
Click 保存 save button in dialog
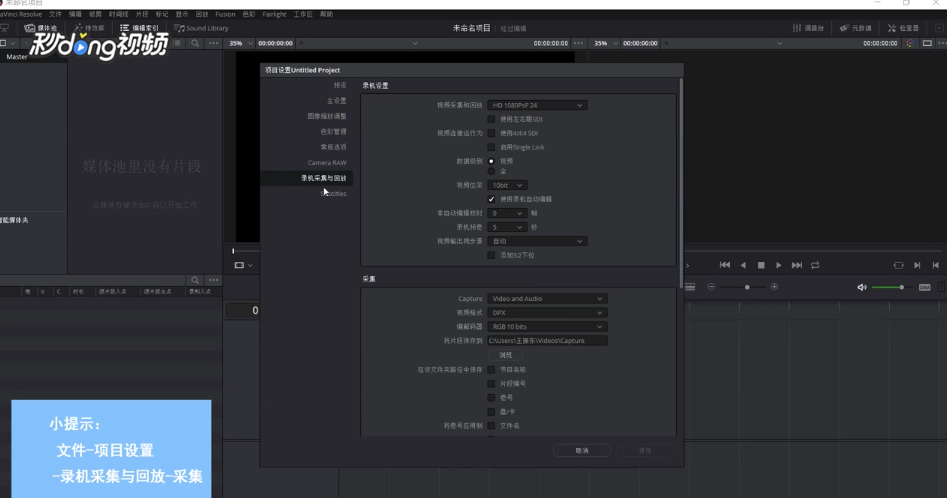[645, 450]
